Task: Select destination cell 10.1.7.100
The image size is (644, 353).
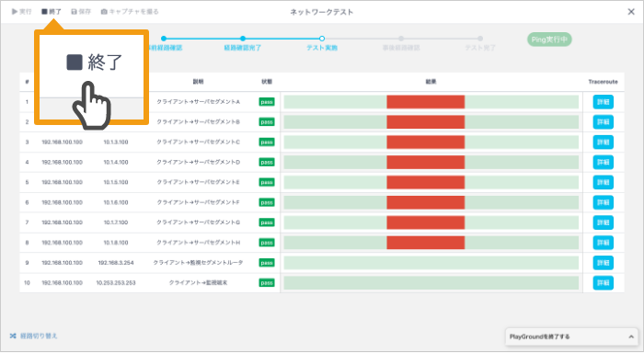Action: [x=116, y=222]
